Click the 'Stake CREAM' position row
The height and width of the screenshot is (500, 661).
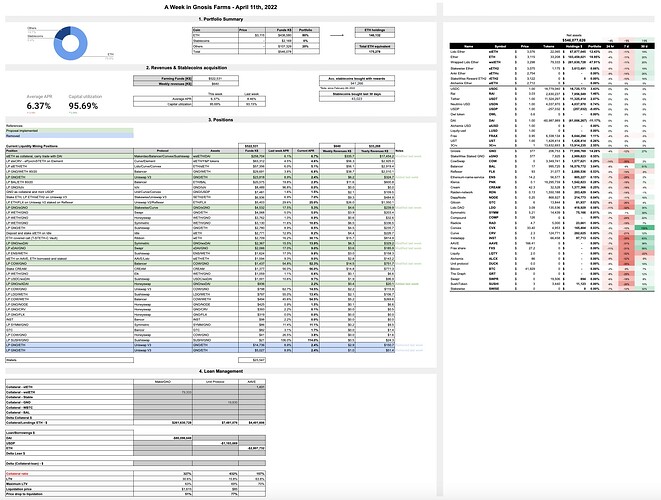(x=200, y=269)
